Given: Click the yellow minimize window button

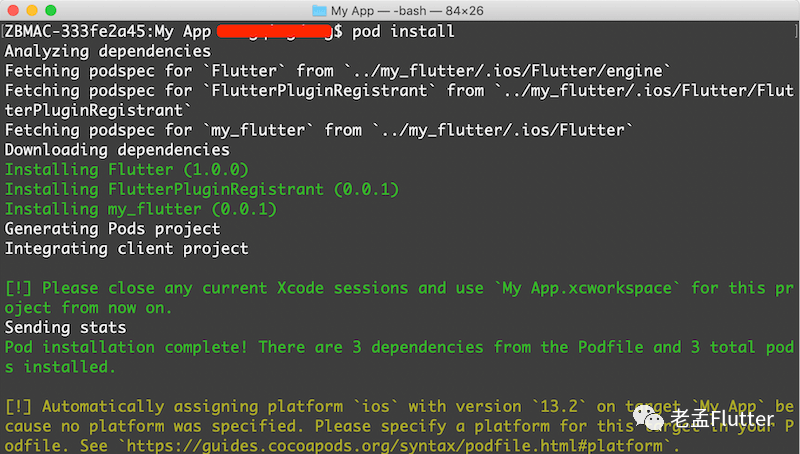Looking at the screenshot, I should [x=32, y=10].
